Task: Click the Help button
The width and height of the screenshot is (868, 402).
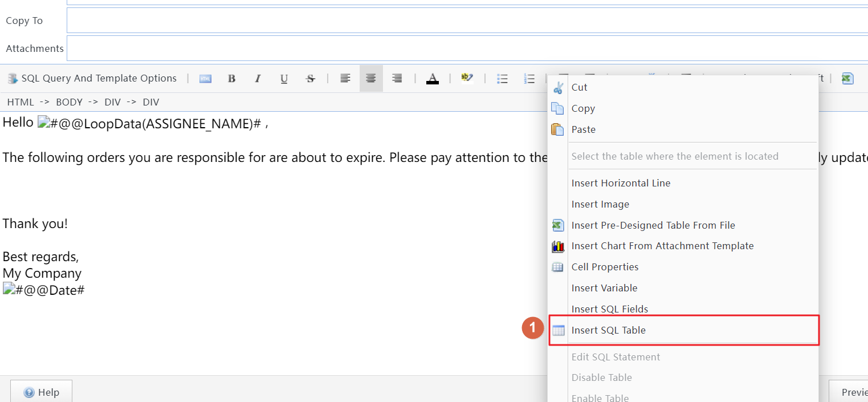Action: pyautogui.click(x=42, y=392)
